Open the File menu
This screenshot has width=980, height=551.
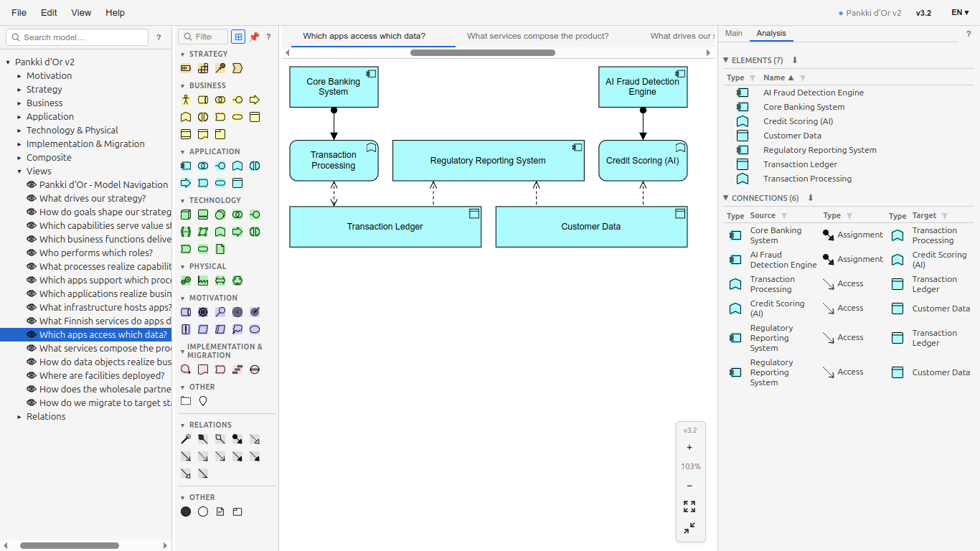19,12
